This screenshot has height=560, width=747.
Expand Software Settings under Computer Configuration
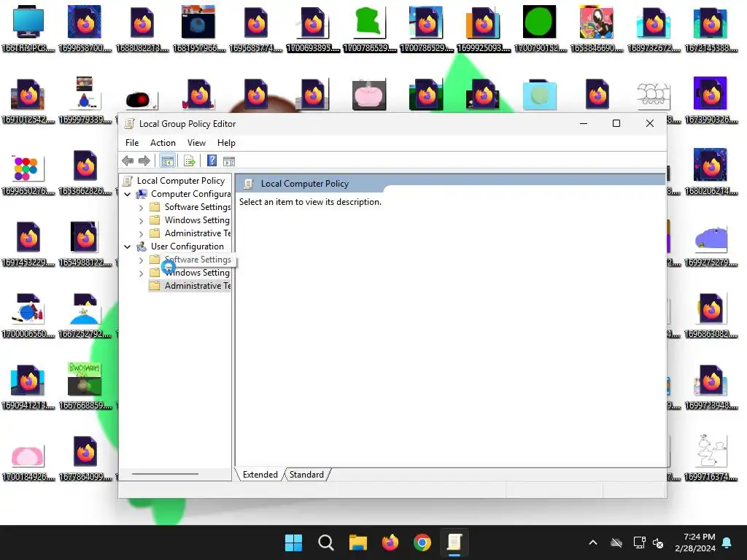141,208
